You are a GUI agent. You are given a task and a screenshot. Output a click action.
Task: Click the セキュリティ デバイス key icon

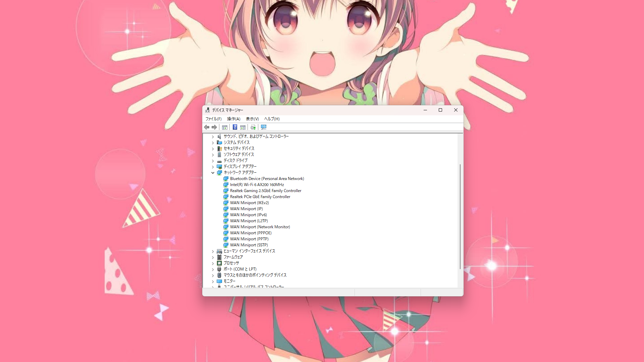[x=219, y=148]
